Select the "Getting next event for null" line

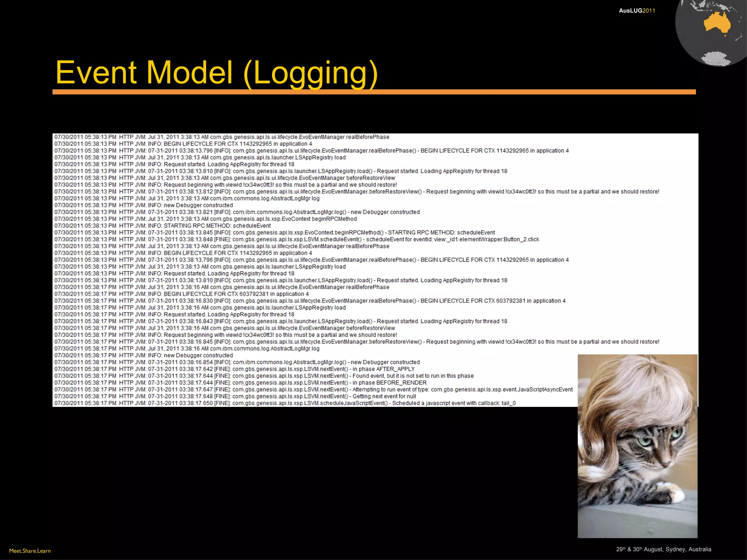(235, 397)
